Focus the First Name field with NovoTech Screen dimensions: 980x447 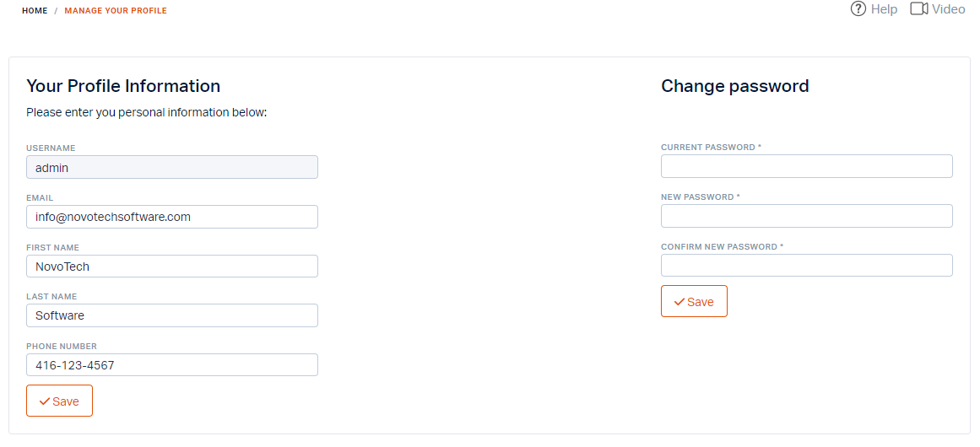click(172, 266)
